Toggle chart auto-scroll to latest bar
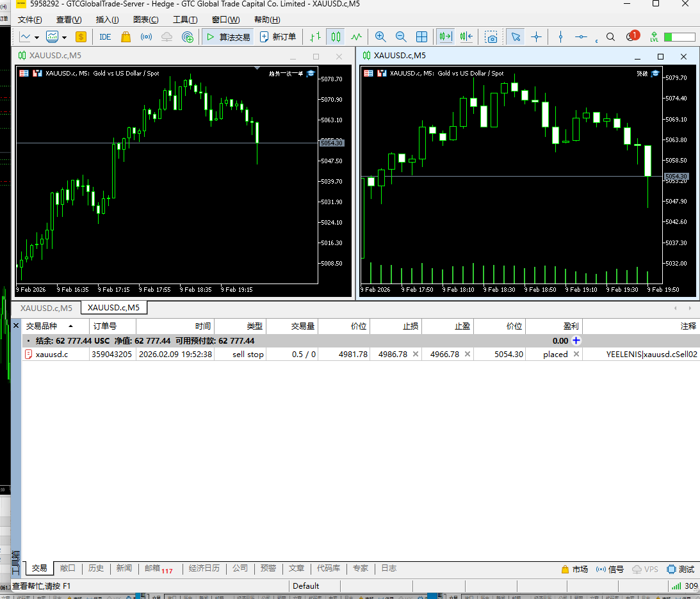This screenshot has width=700, height=599. (445, 37)
